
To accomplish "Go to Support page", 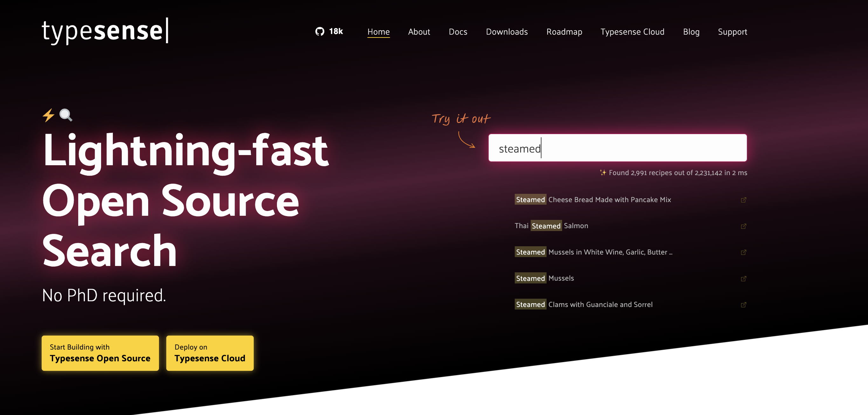I will coord(732,32).
